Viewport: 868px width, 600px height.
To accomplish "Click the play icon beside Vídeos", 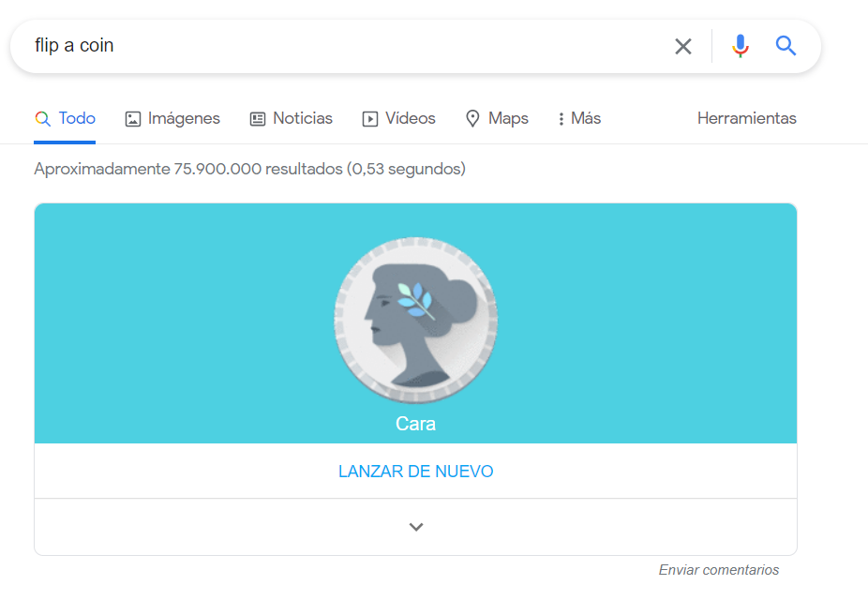I will pyautogui.click(x=370, y=119).
